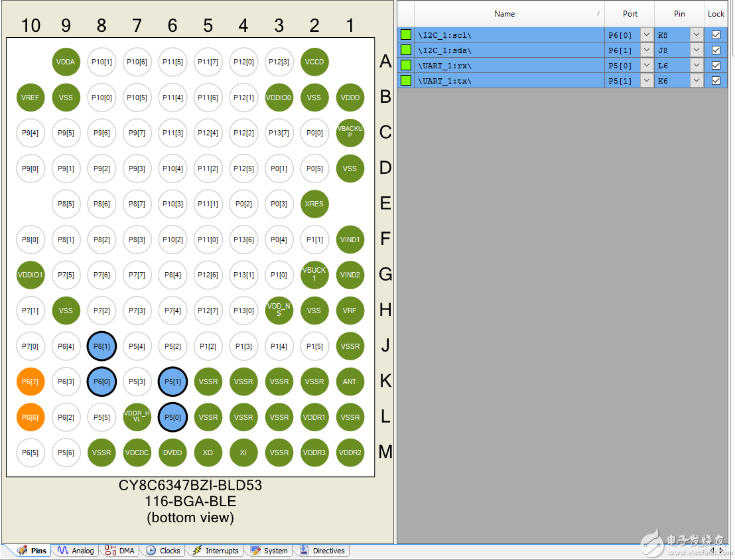Switch to the System tab

pos(269,550)
